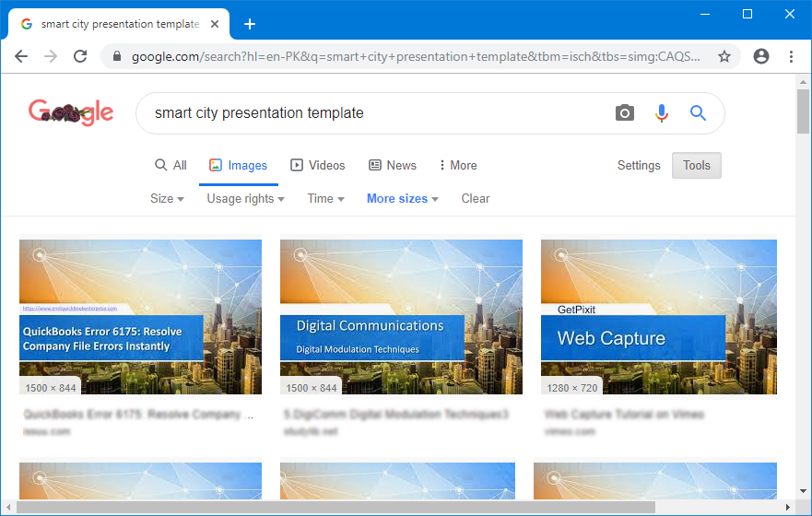Expand the Size filter dropdown
Viewport: 812px width, 516px height.
pos(167,198)
